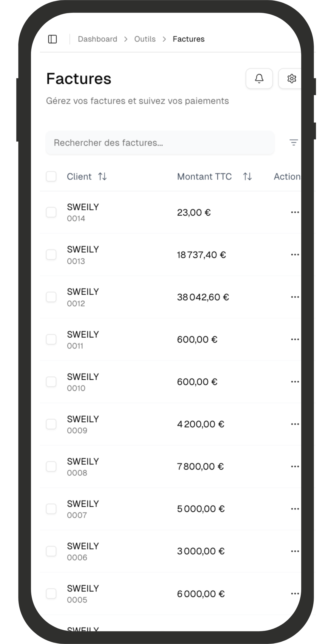
Task: Select invoice 0013 checkbox
Action: pos(51,254)
